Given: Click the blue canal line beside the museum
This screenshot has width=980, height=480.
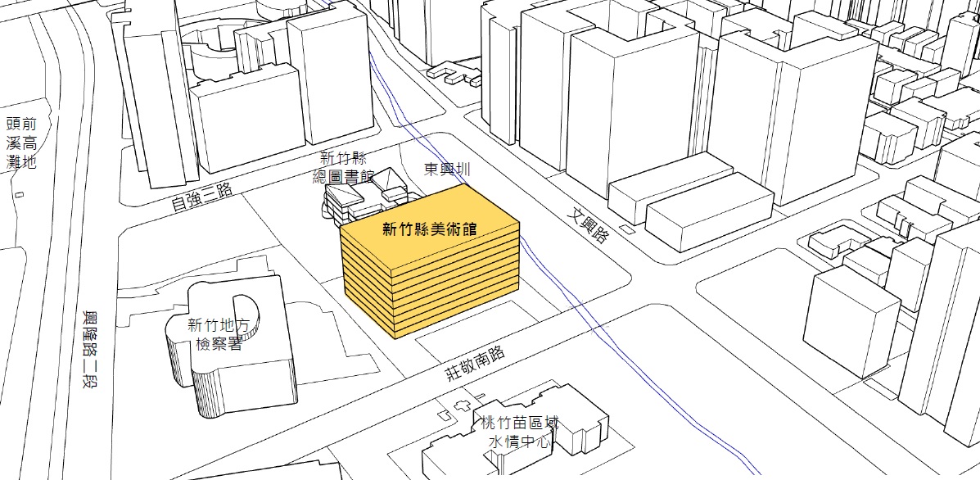Looking at the screenshot, I should tap(557, 283).
